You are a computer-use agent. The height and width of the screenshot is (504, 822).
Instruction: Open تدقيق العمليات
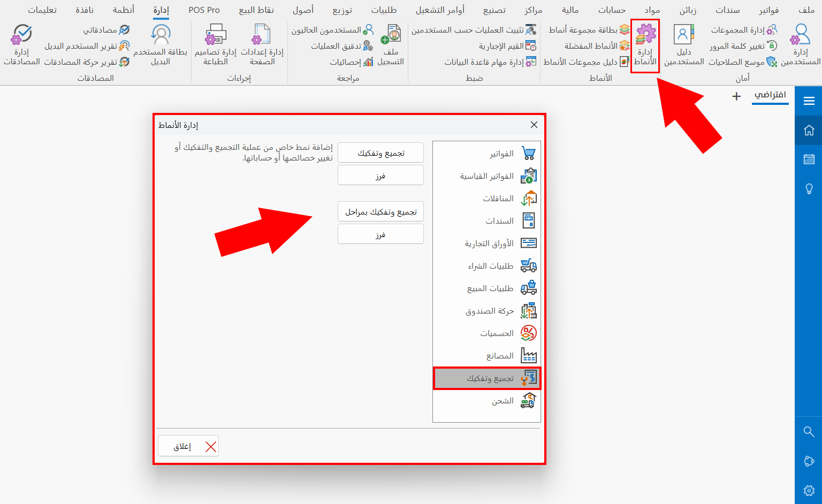[342, 46]
